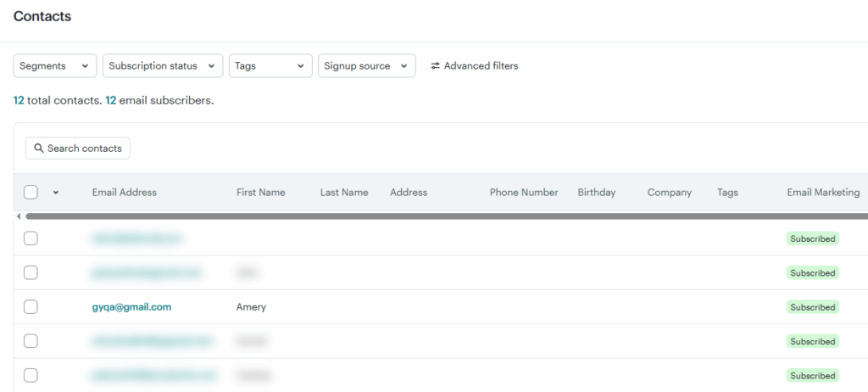Click the search magnifier icon
This screenshot has width=868, height=392.
click(x=38, y=148)
